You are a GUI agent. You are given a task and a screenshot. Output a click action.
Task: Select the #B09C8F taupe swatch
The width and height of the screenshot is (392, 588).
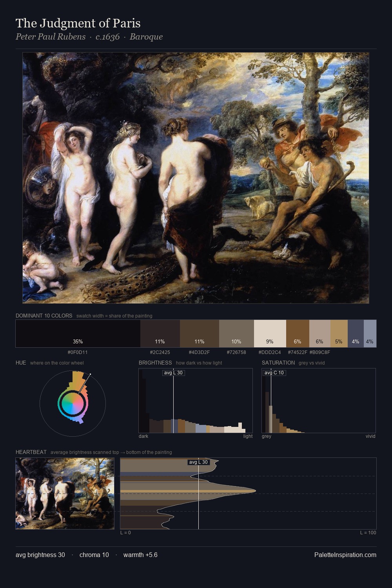tap(320, 334)
